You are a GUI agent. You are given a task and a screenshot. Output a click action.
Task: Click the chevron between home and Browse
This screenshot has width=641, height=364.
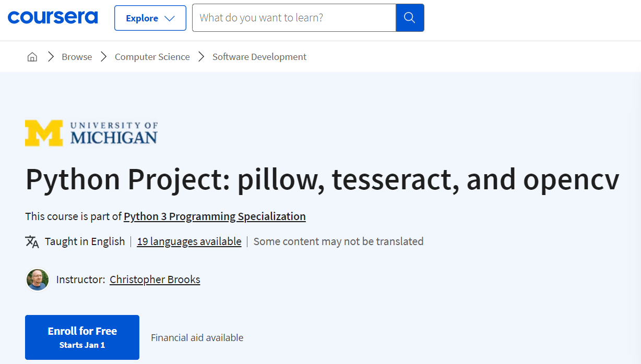coord(51,57)
